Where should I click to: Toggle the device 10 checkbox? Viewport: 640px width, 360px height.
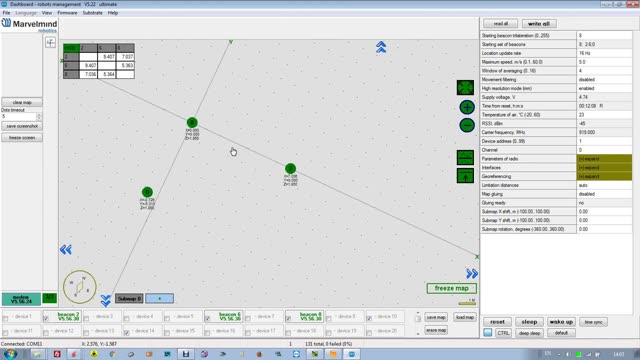click(x=369, y=318)
